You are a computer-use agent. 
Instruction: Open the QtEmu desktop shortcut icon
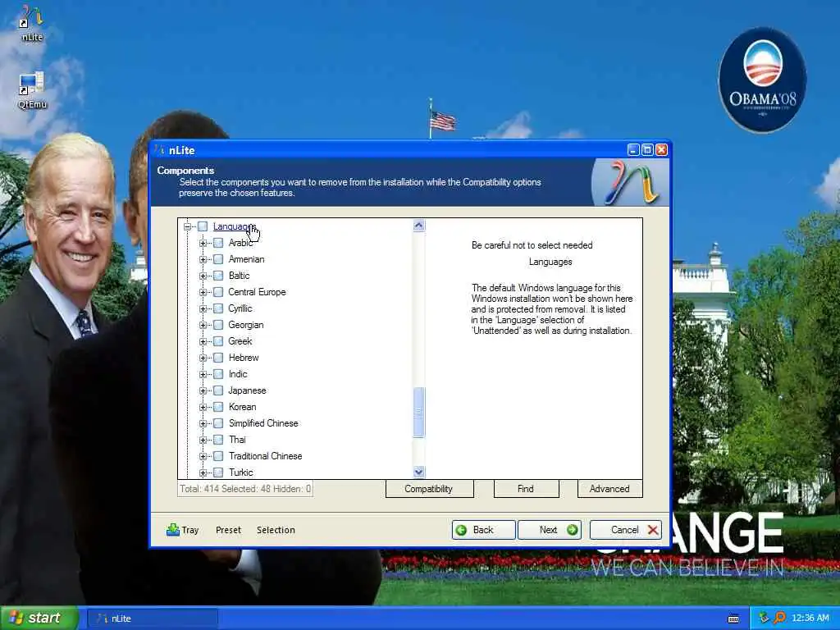tap(32, 89)
